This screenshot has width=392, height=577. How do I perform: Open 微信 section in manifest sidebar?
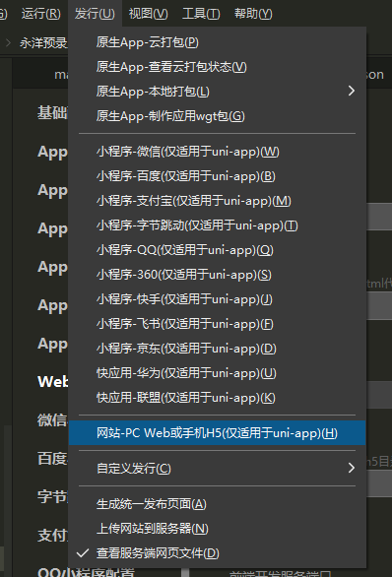(x=52, y=419)
